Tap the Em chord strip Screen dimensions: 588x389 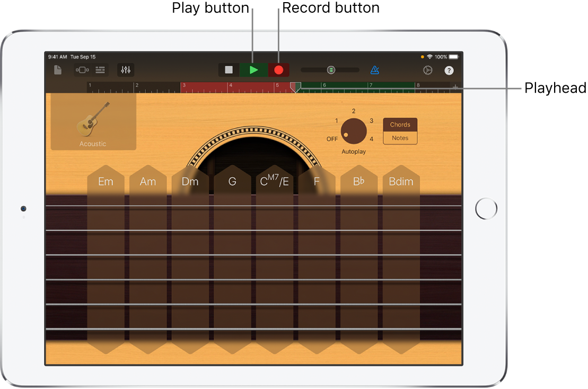tap(106, 260)
